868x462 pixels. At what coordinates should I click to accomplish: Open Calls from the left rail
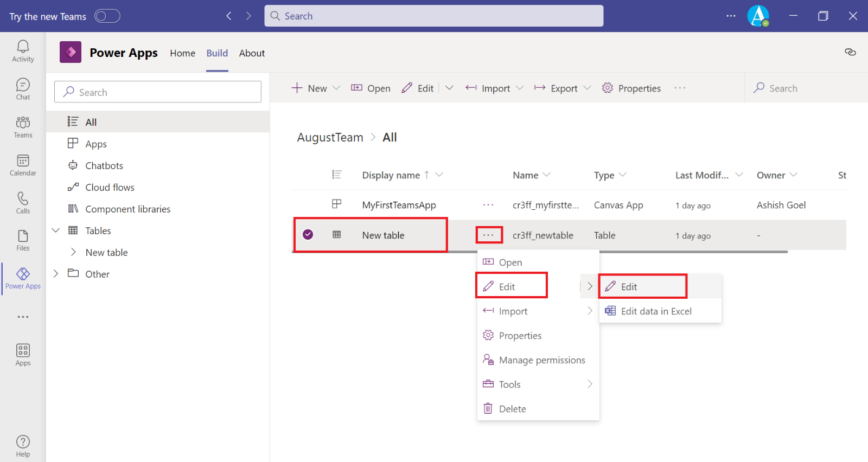tap(23, 203)
